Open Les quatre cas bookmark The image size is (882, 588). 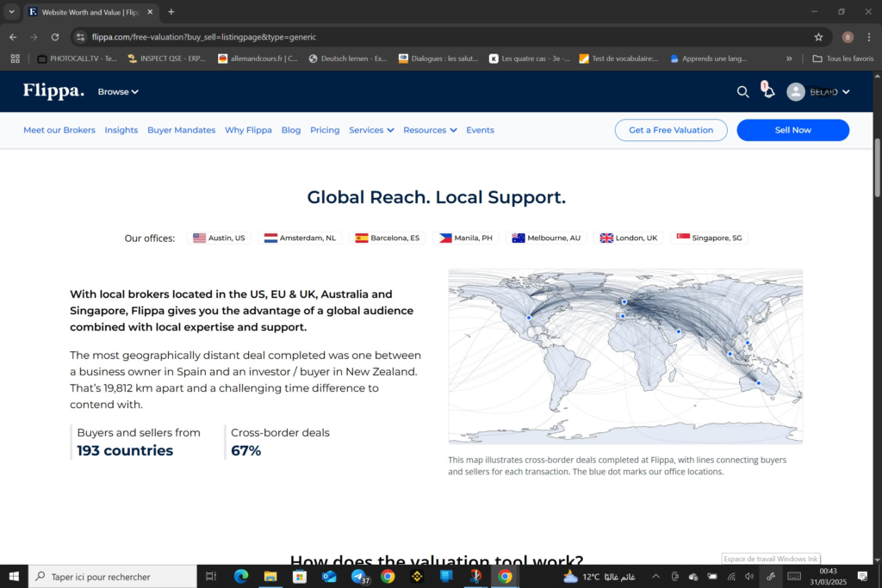(x=530, y=59)
